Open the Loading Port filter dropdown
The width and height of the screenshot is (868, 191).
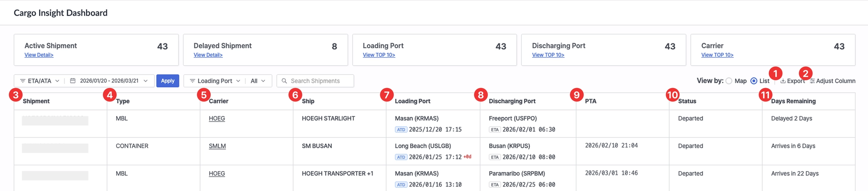(x=238, y=81)
